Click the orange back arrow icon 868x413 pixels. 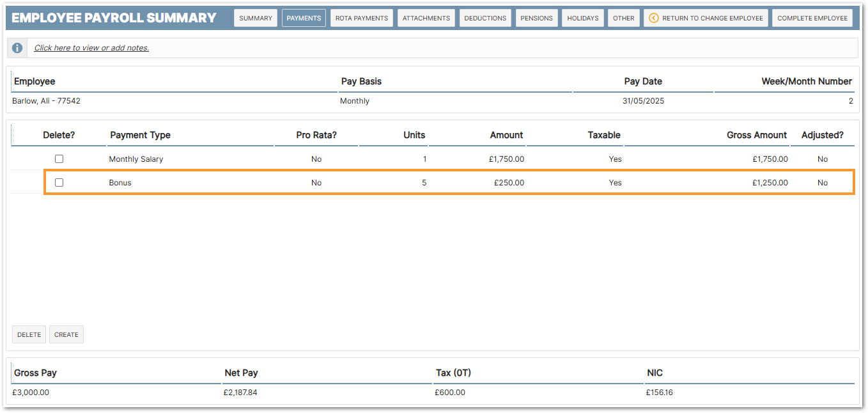click(x=653, y=18)
